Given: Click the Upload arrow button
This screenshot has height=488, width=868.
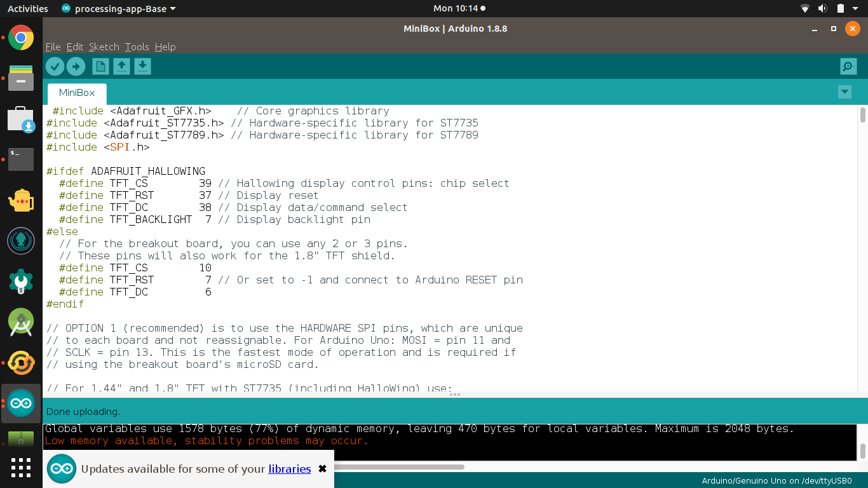Looking at the screenshot, I should [x=76, y=66].
